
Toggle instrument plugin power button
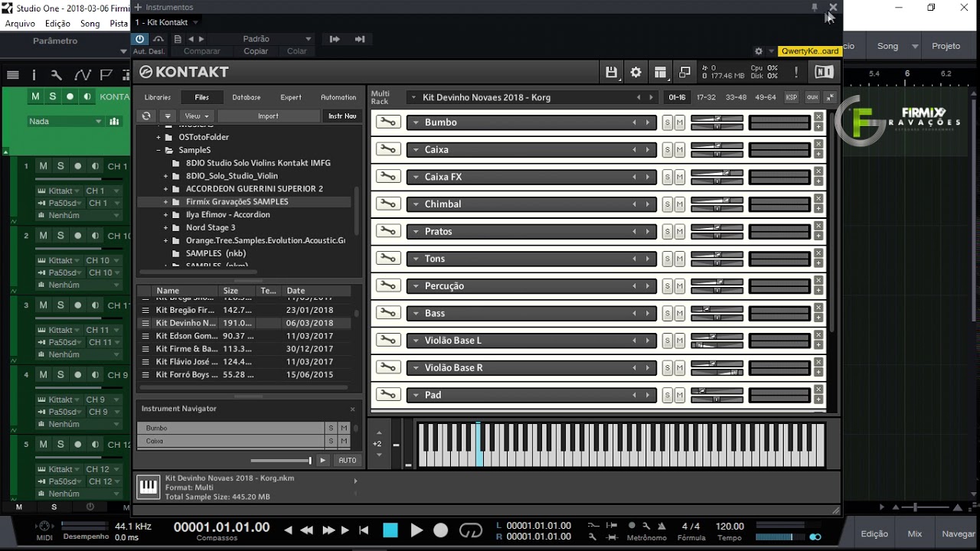click(x=140, y=39)
